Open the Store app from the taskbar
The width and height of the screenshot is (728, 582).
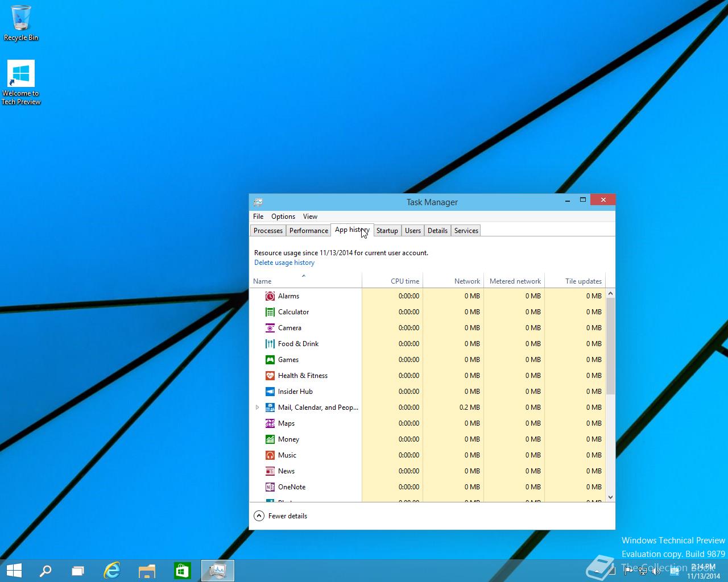click(x=182, y=570)
